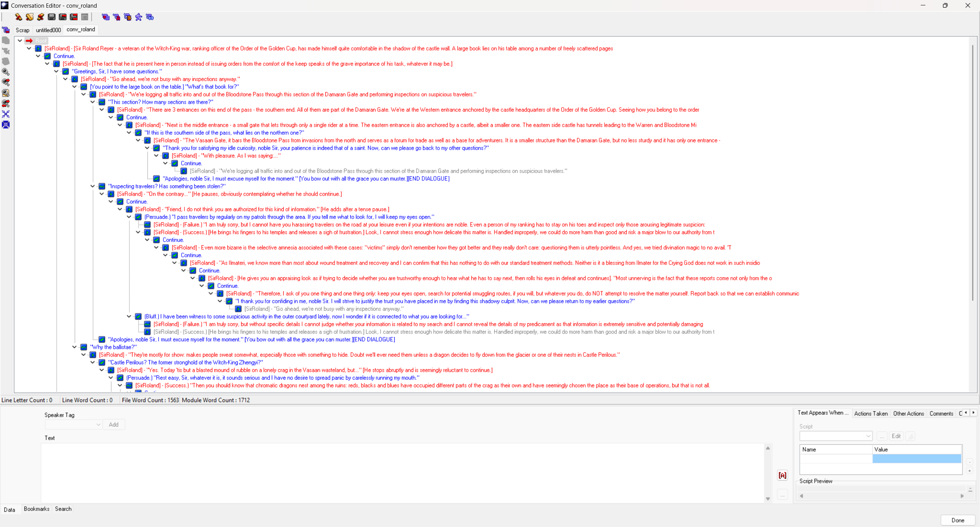Switch to the Bookmarks tab
Viewport: 980px width, 527px height.
coord(37,509)
